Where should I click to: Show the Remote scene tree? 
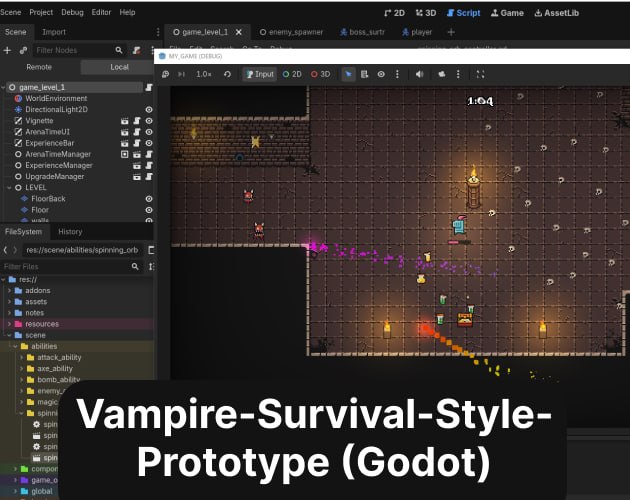tap(39, 67)
